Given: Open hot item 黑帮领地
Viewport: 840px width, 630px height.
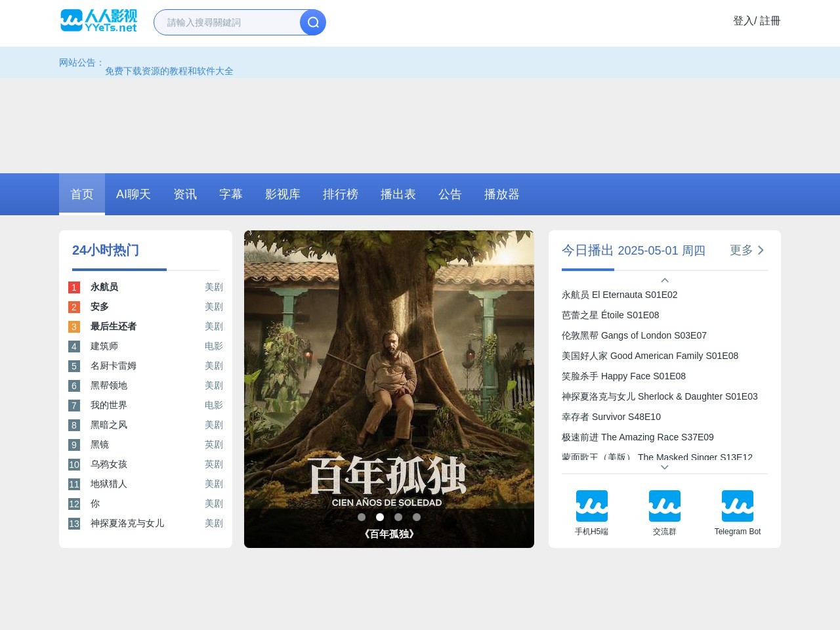Looking at the screenshot, I should pyautogui.click(x=109, y=385).
